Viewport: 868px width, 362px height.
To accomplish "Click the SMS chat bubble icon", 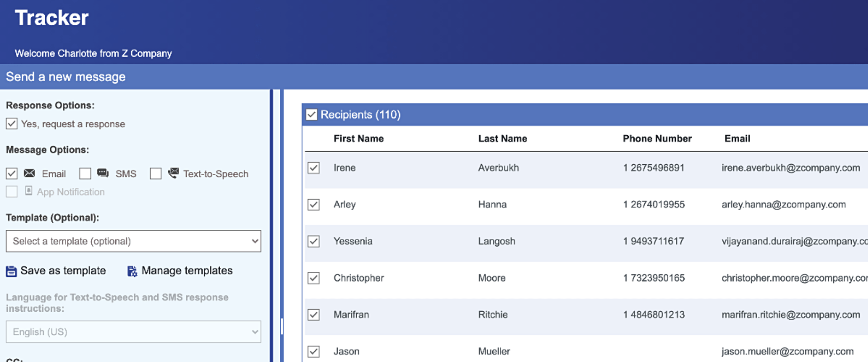I will [103, 173].
